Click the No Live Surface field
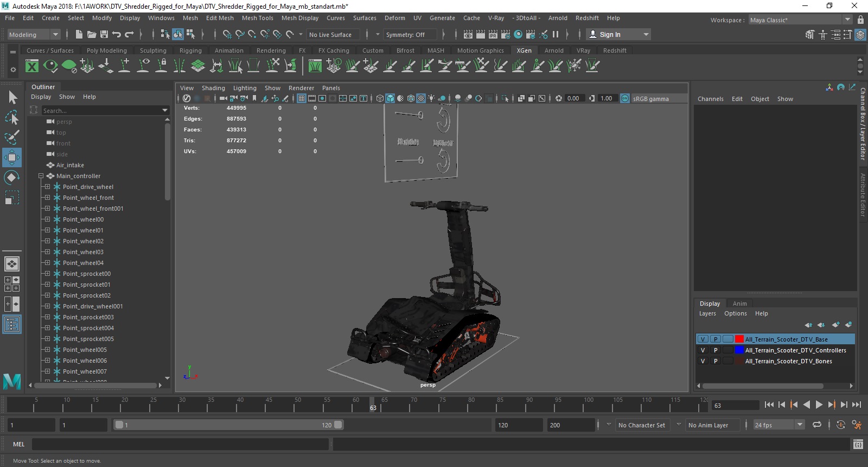 (x=333, y=34)
